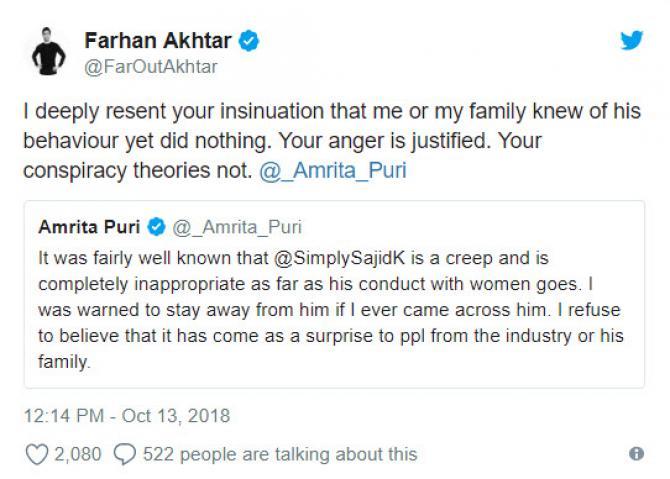This screenshot has height=479, width=670.
Task: Click the Amrita Puri quoted author name
Action: [x=89, y=227]
